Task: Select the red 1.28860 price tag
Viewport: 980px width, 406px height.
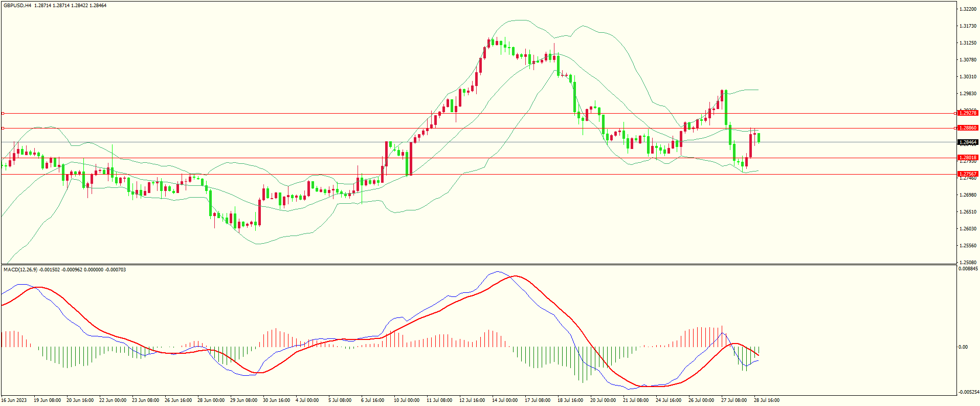Action: (x=968, y=128)
